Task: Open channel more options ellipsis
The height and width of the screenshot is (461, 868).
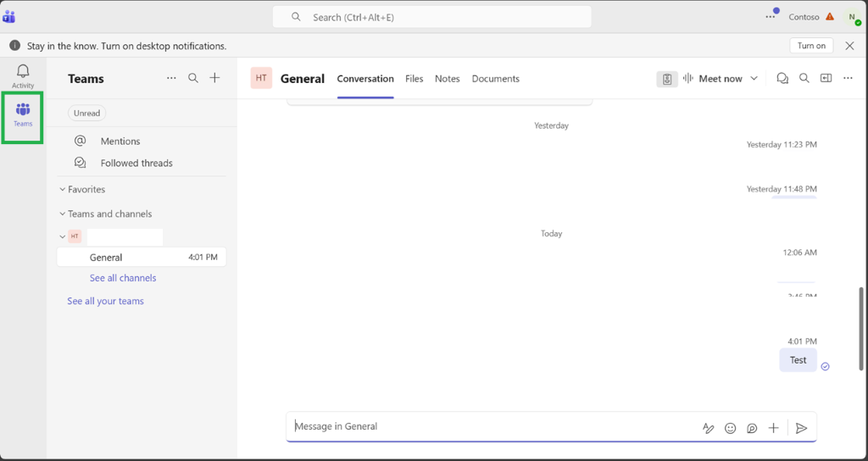Action: pyautogui.click(x=848, y=79)
